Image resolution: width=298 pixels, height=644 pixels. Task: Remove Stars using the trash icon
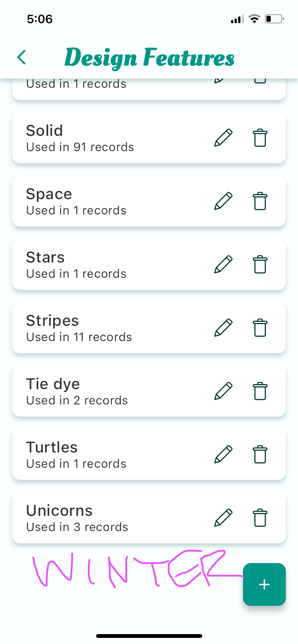[260, 264]
